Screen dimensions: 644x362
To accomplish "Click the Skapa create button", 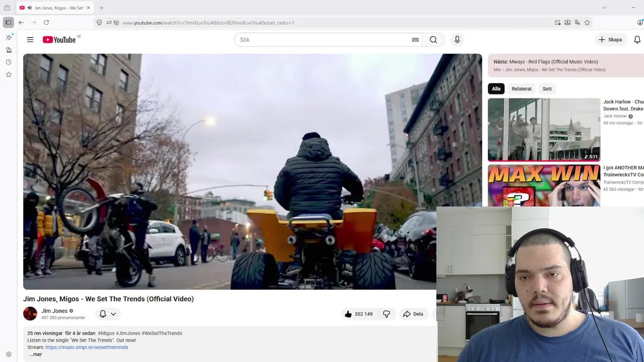I will 610,40.
